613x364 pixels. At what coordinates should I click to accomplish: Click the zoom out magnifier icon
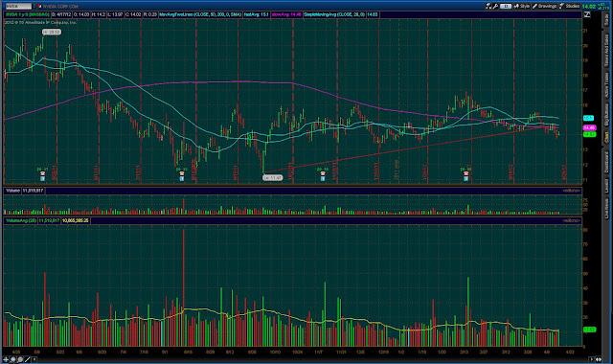point(20,359)
